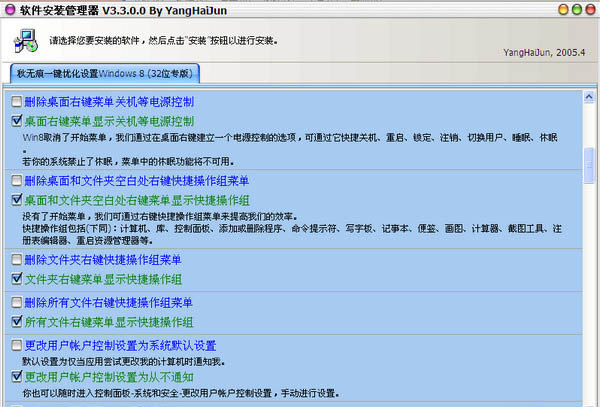Click the note 默认设置为仅当应用尝试更改我的计算机时通知我
This screenshot has width=600, height=407.
124,361
